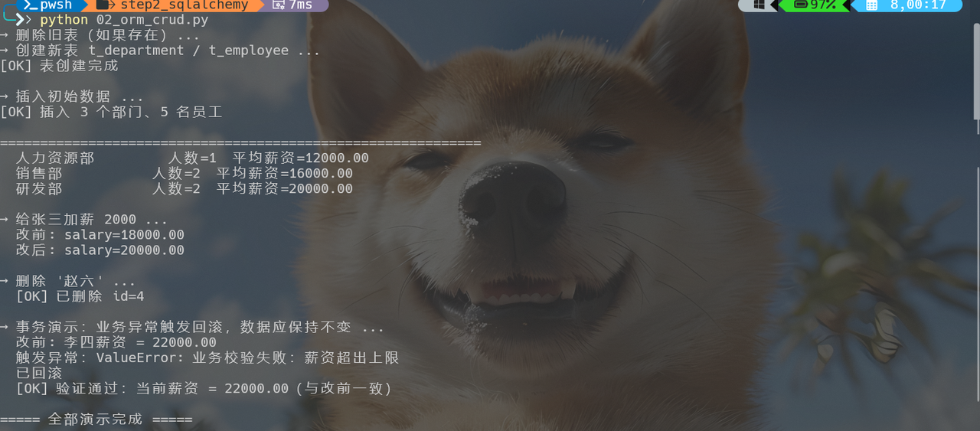
Task: Click the '创建新表 t_department / t_employee' line
Action: 160,51
